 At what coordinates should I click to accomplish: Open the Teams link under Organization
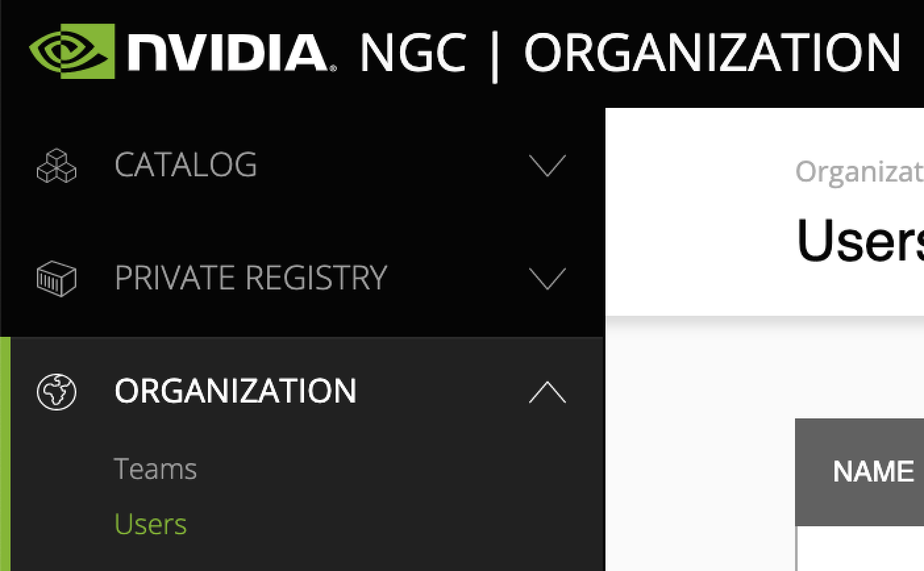156,468
